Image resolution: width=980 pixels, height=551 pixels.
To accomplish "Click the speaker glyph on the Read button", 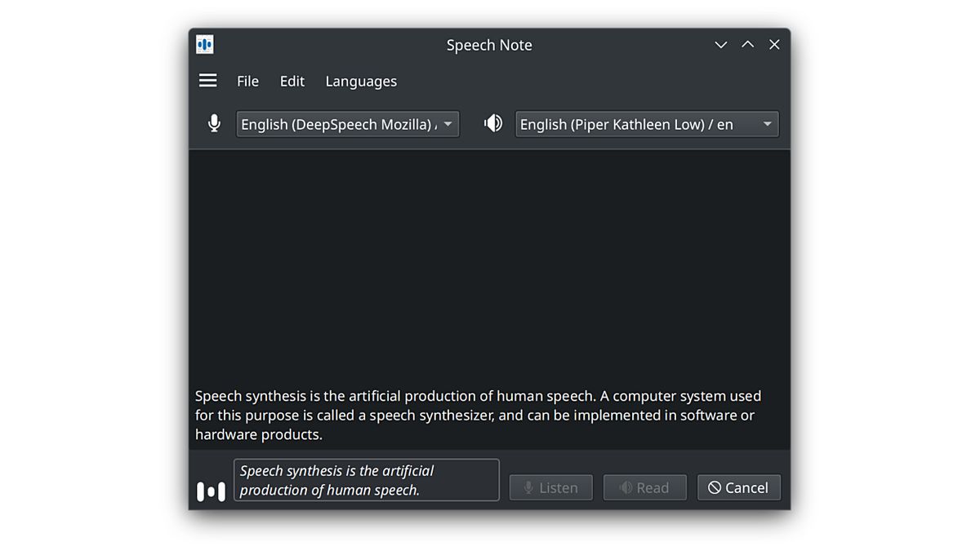I will coord(626,487).
